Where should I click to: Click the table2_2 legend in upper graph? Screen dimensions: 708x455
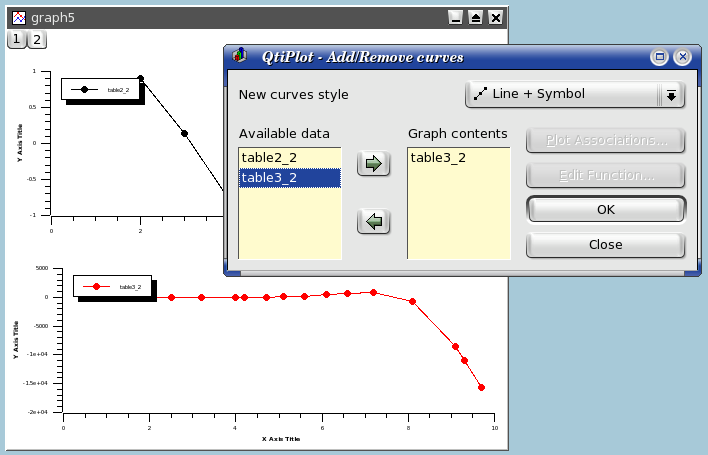click(x=103, y=90)
